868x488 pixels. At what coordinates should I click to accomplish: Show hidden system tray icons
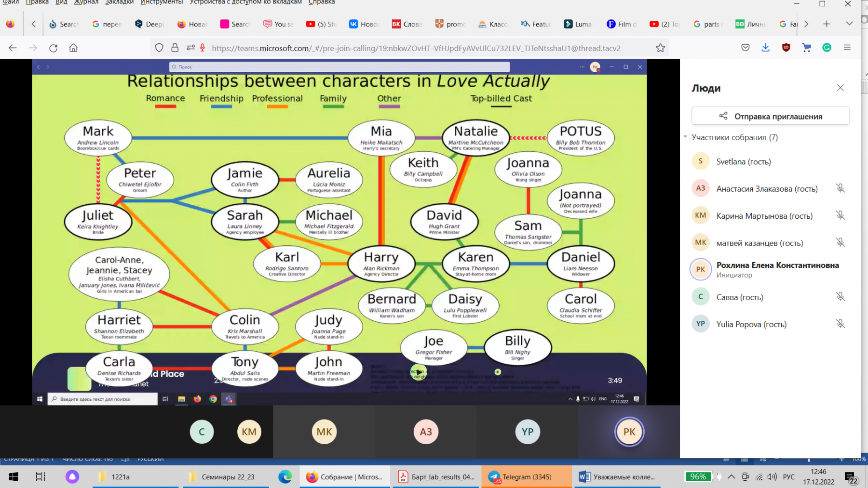[x=732, y=477]
